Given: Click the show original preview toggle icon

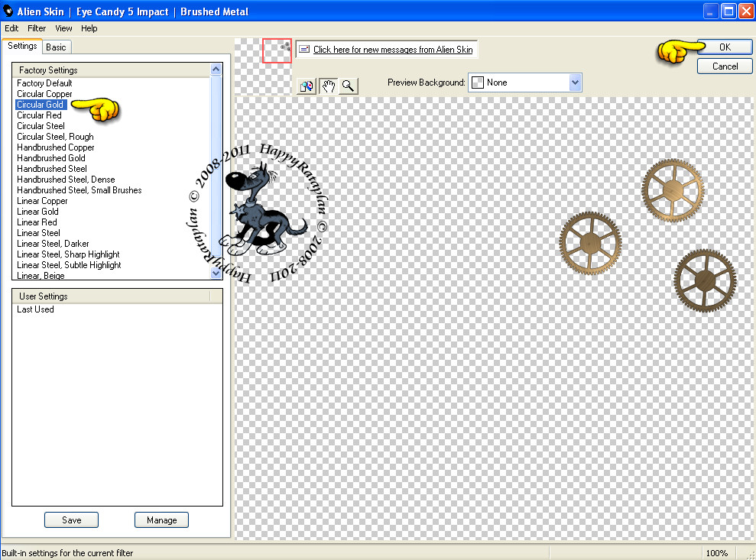Looking at the screenshot, I should [307, 86].
